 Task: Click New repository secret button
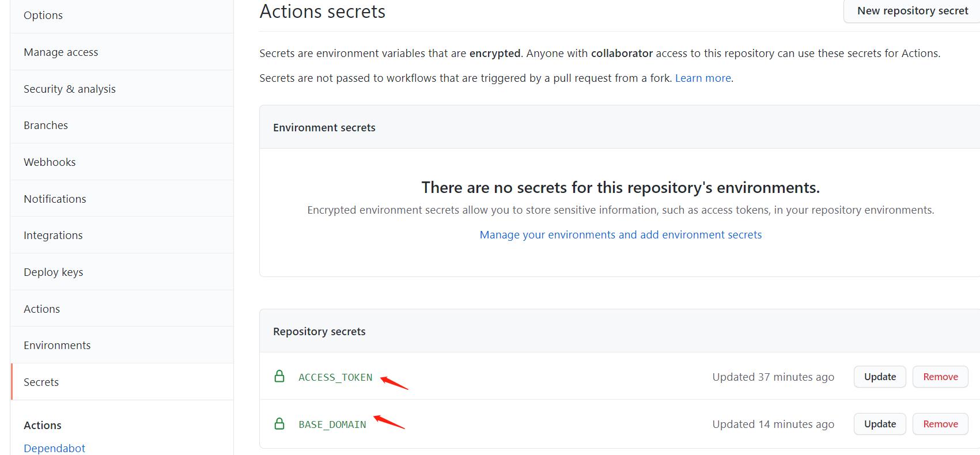[912, 11]
